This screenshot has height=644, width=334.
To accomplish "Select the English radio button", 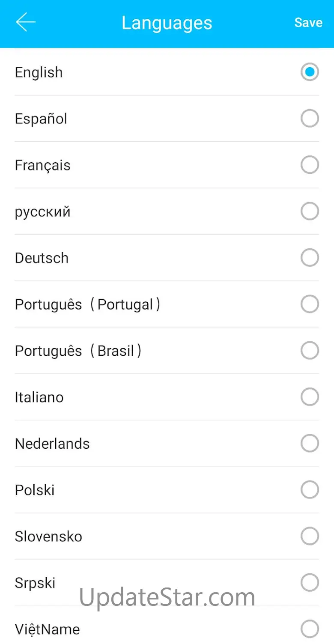I will coord(310,72).
